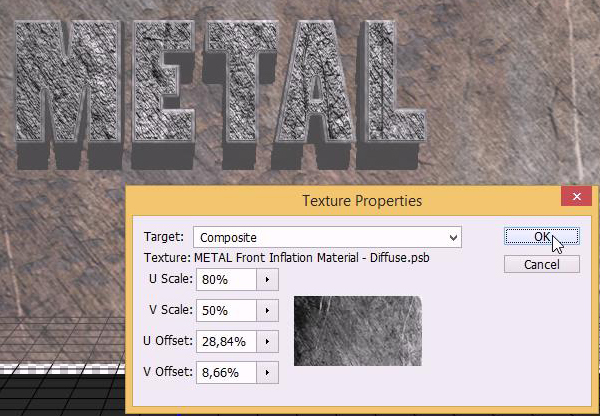
Task: Close the Texture Properties window
Action: pos(575,198)
